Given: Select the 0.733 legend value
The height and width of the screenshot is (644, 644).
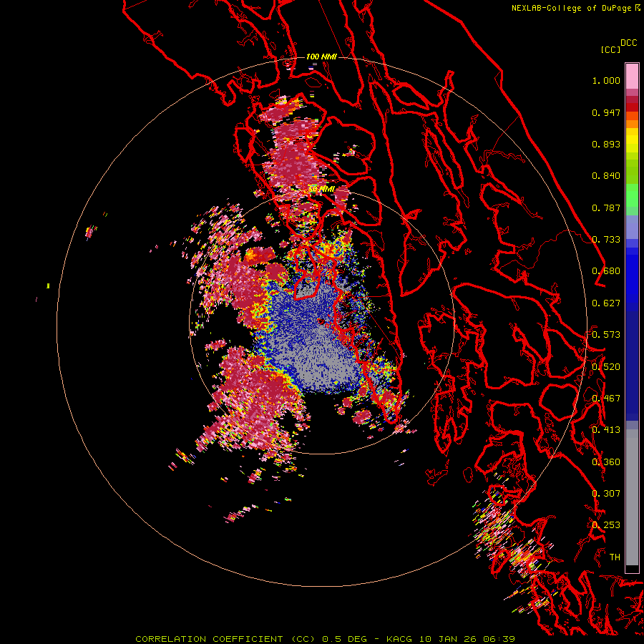Looking at the screenshot, I should 606,240.
